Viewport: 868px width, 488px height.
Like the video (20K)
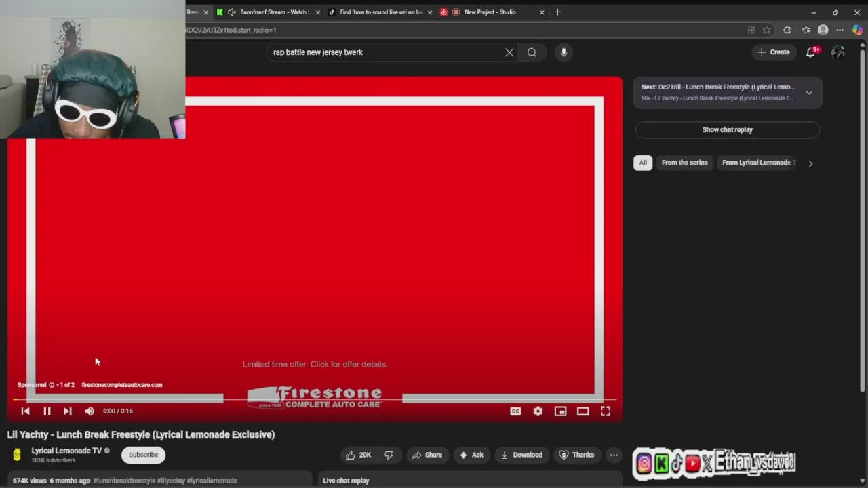point(359,455)
